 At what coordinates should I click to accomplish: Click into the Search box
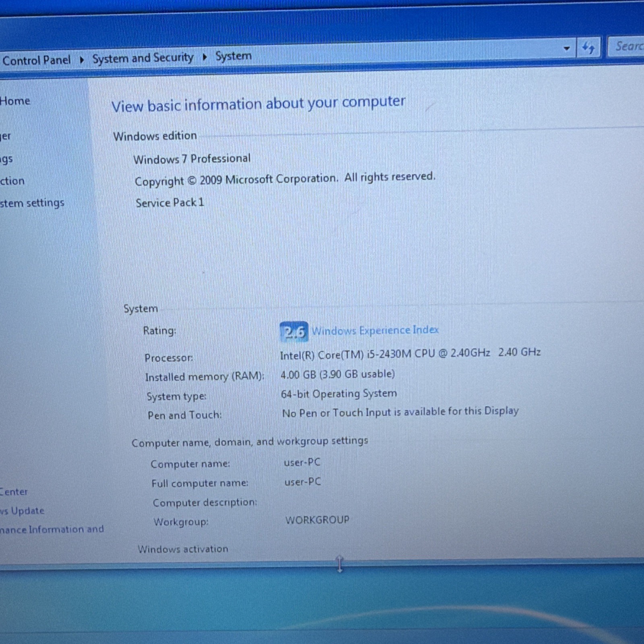626,46
